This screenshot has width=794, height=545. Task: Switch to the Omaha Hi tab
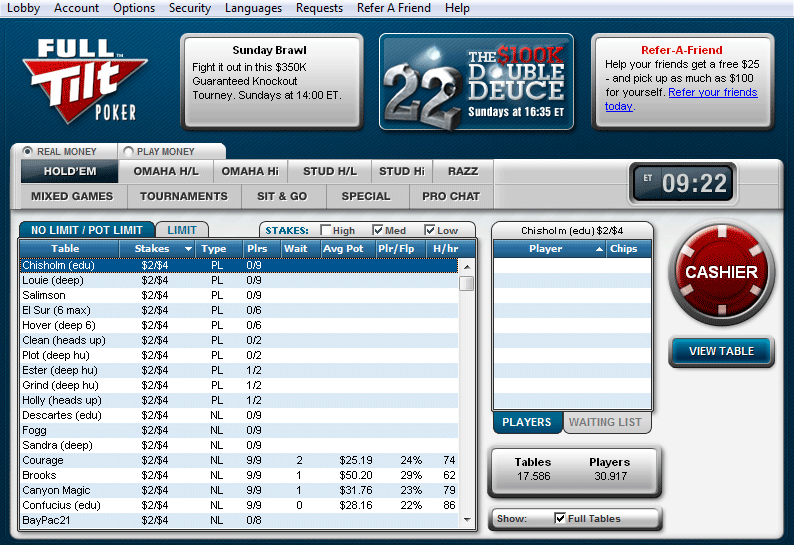tap(250, 171)
